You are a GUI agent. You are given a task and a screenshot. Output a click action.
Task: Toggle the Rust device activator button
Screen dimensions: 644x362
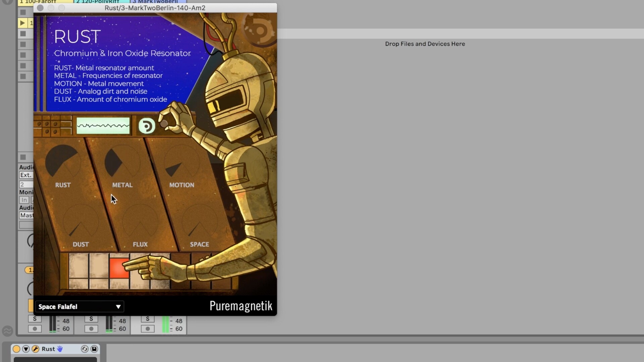[16, 349]
